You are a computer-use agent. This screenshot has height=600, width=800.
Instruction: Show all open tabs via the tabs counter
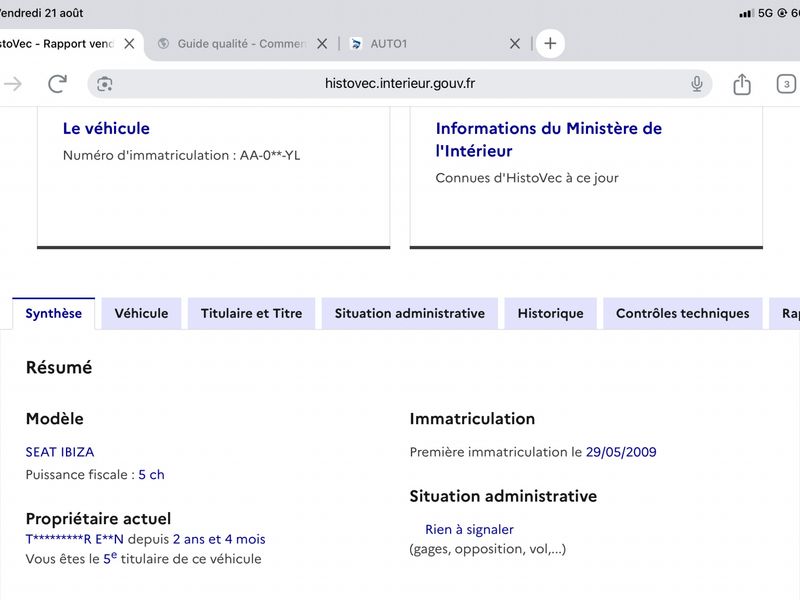pos(786,84)
